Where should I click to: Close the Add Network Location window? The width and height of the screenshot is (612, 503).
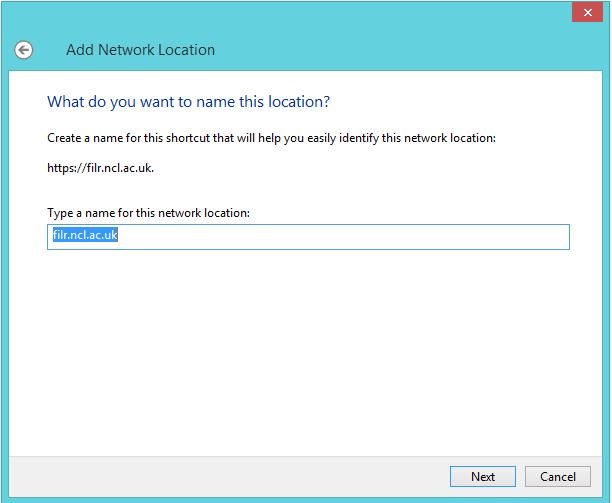tap(586, 12)
